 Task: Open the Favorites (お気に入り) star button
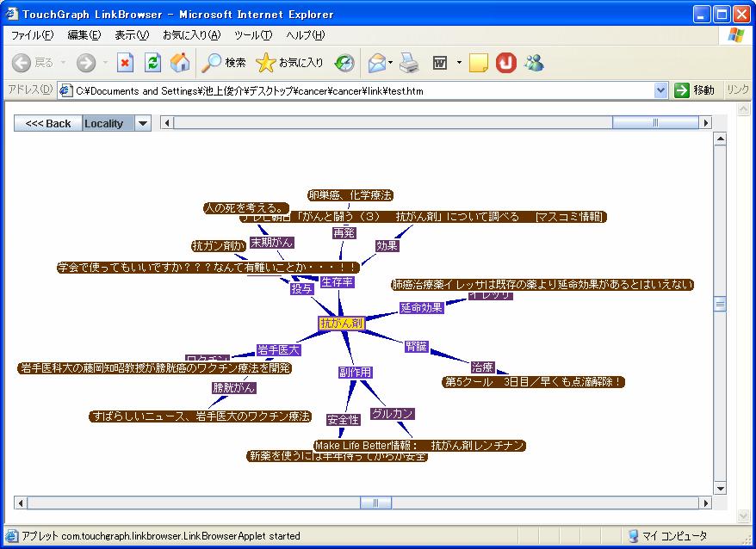(x=289, y=63)
